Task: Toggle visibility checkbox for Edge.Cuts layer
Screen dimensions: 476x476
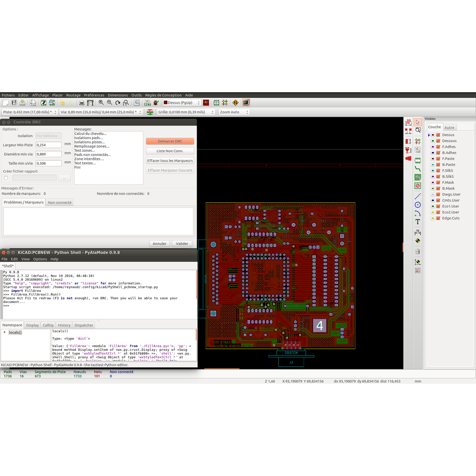Action: click(x=438, y=218)
